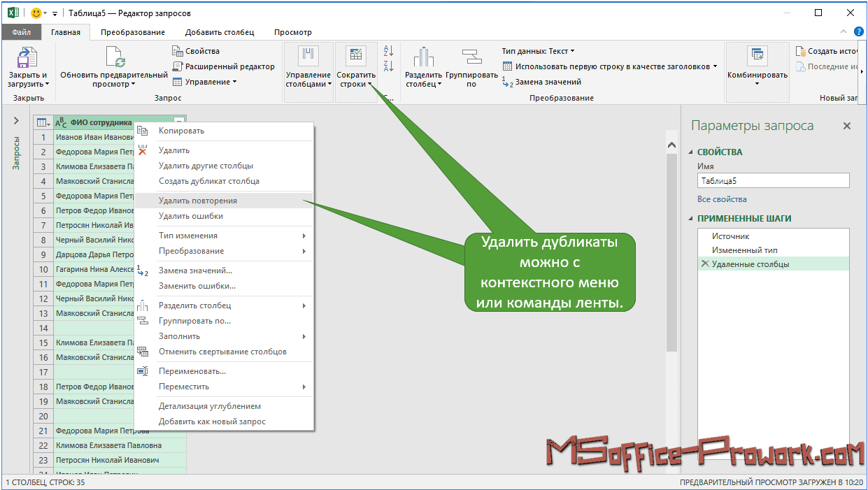Click the Group By icon in ribbon
This screenshot has width=868, height=490.
click(x=471, y=57)
